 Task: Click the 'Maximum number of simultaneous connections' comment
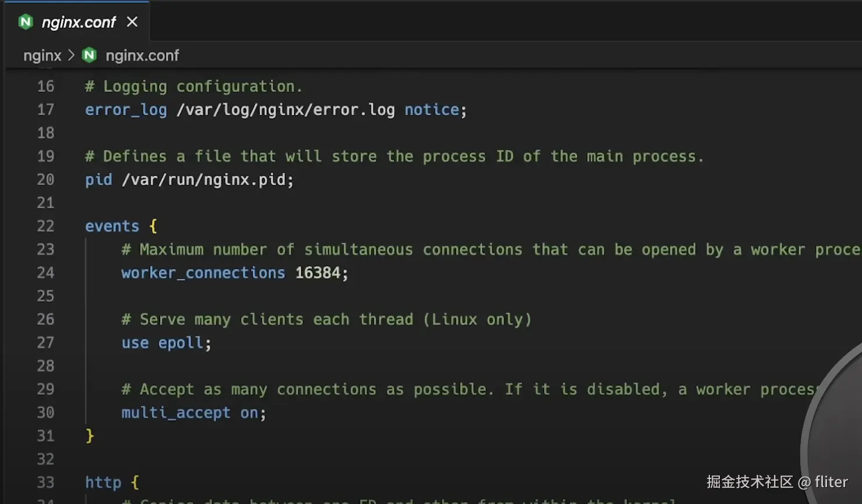pos(491,250)
